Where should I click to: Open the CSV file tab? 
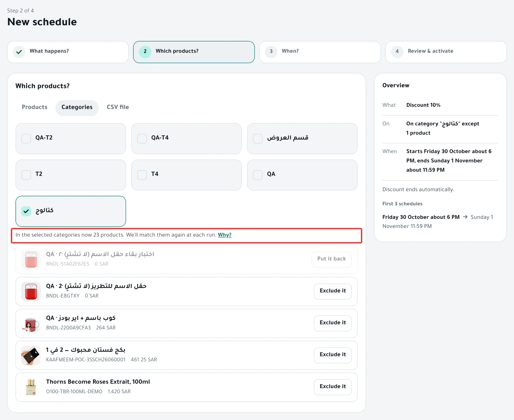118,107
